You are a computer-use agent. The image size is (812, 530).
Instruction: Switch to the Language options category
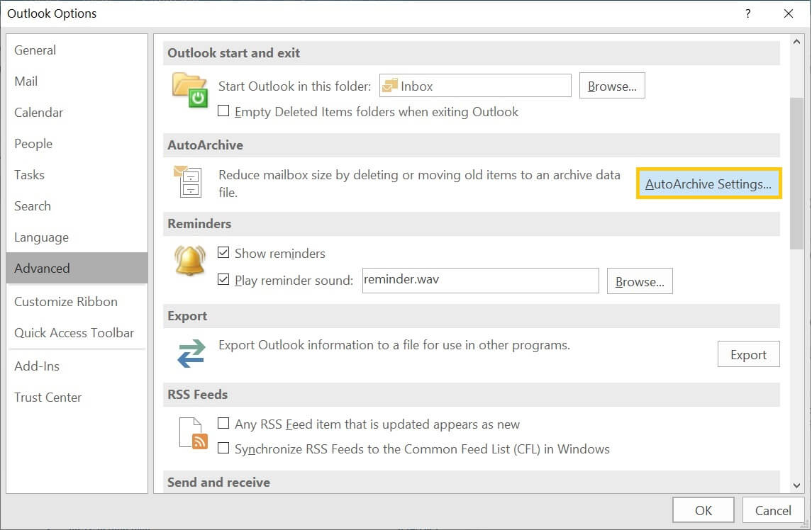pyautogui.click(x=77, y=237)
